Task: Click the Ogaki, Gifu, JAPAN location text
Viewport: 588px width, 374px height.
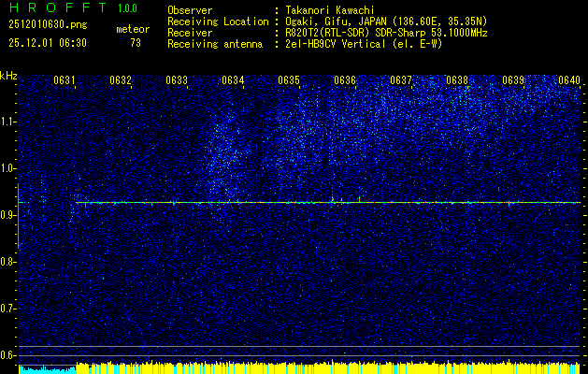Action: [384, 22]
